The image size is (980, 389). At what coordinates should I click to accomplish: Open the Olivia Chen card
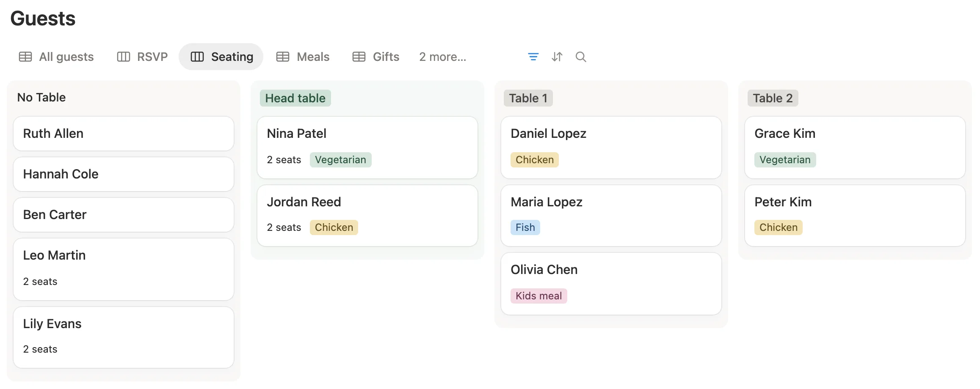(611, 284)
